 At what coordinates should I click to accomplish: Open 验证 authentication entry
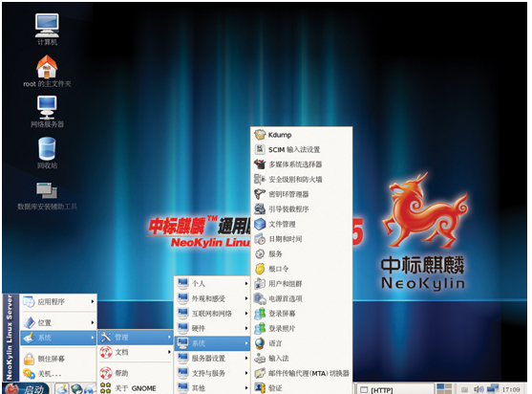pyautogui.click(x=301, y=387)
